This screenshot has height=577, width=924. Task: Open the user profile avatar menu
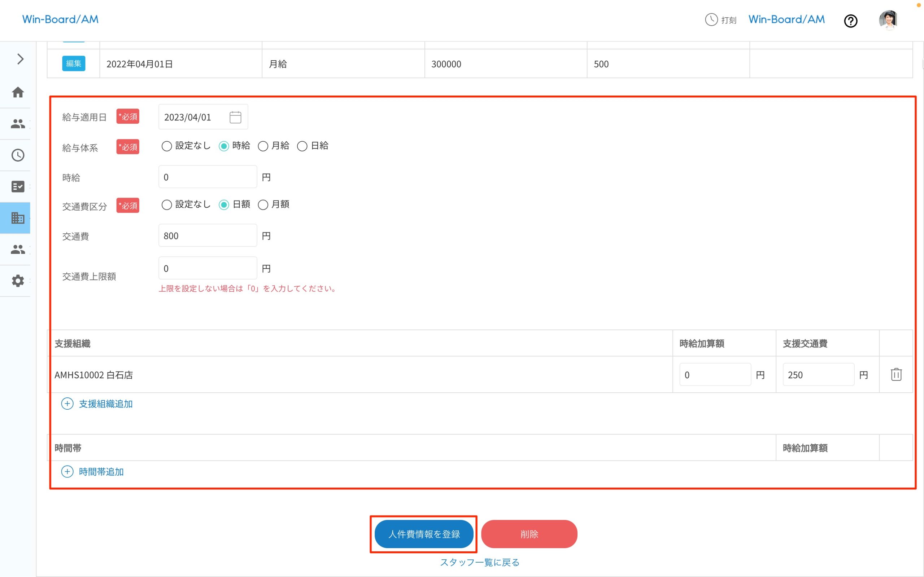(x=888, y=20)
